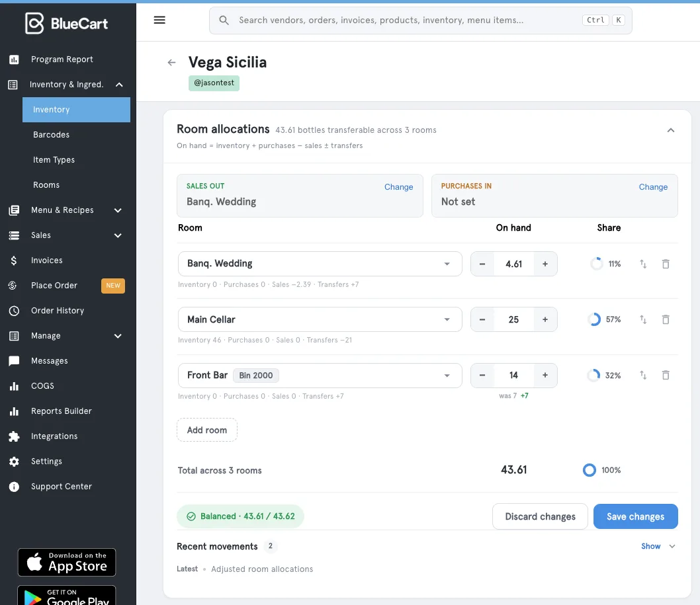
Task: Focus the global search field
Action: pyautogui.click(x=421, y=20)
